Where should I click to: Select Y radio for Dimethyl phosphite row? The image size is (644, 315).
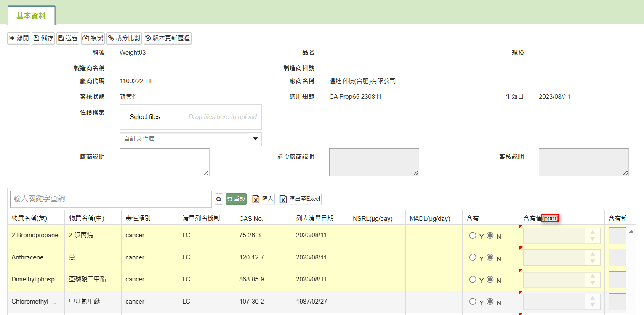pyautogui.click(x=473, y=280)
